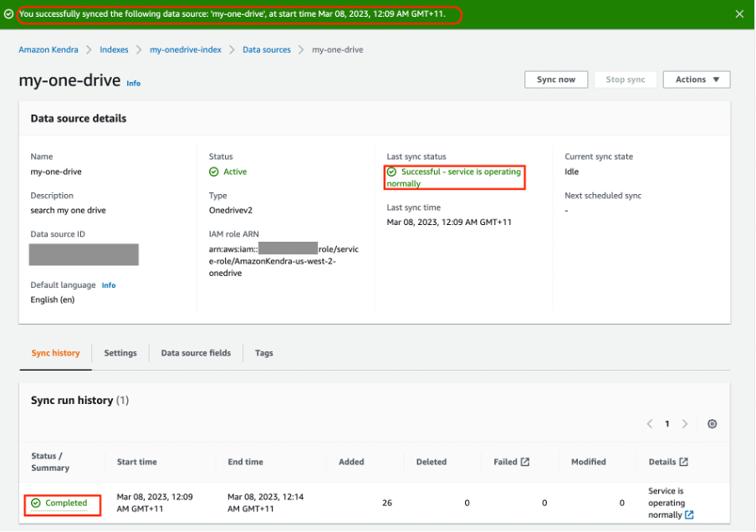756x532 pixels.
Task: Go to Indexes breadcrumb link
Action: point(115,50)
